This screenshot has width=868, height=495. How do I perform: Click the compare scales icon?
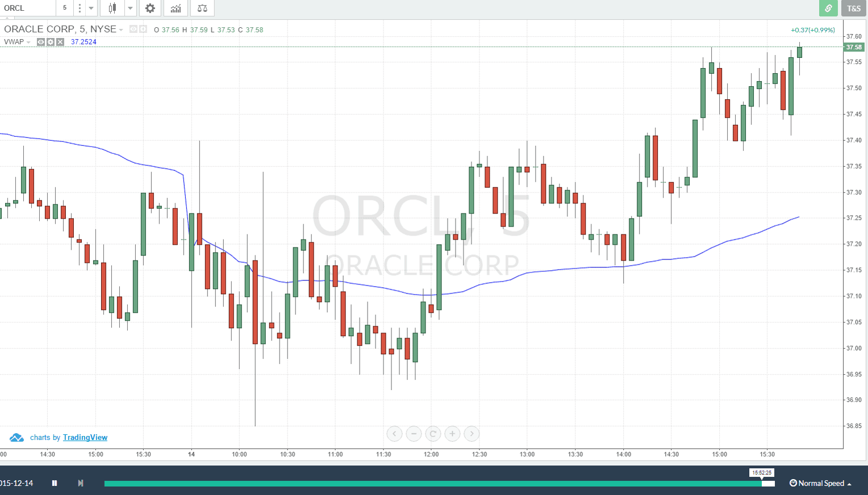click(202, 8)
